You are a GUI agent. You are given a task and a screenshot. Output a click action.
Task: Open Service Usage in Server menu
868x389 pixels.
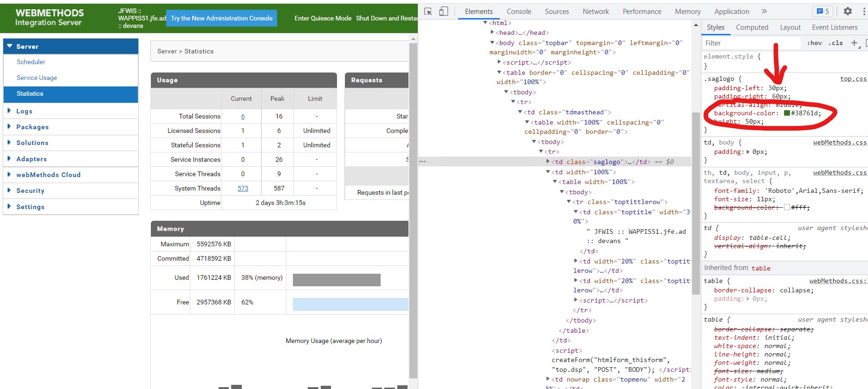point(37,78)
